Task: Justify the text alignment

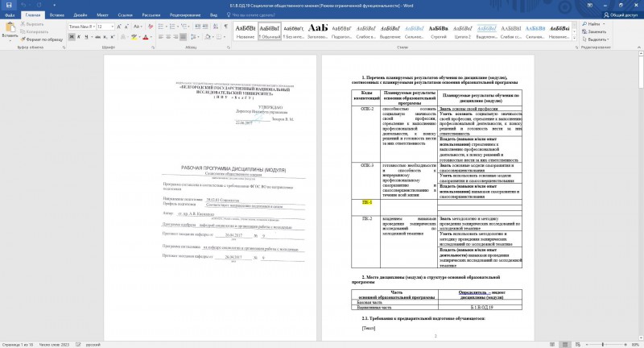Action: (184, 37)
